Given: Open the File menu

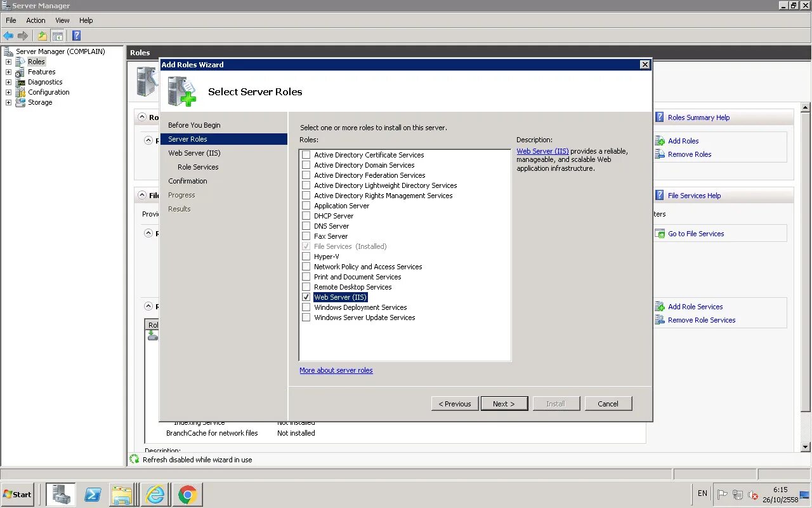Looking at the screenshot, I should pyautogui.click(x=11, y=20).
